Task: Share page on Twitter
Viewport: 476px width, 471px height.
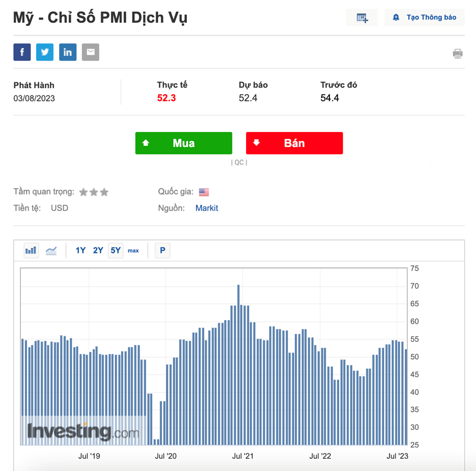Action: point(45,52)
